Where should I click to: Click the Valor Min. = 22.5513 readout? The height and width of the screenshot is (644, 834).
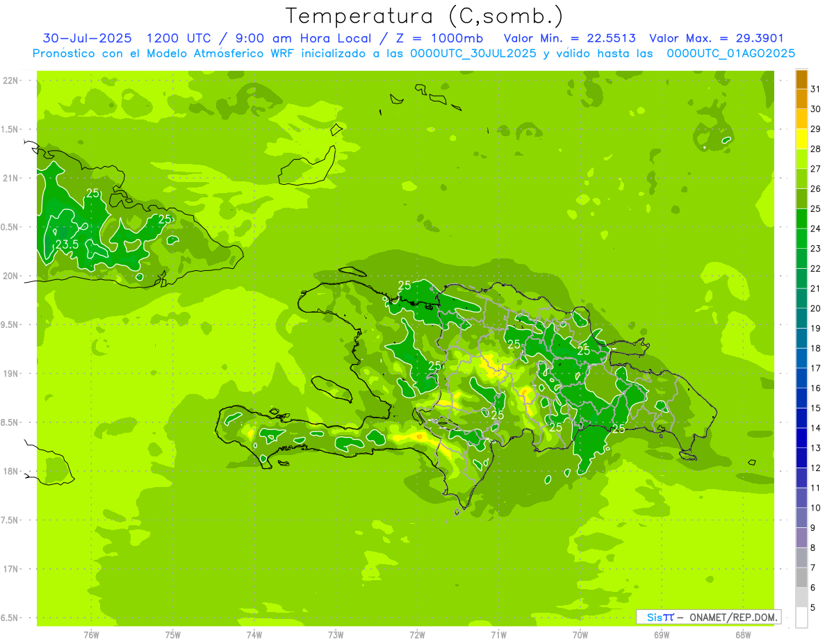point(569,38)
